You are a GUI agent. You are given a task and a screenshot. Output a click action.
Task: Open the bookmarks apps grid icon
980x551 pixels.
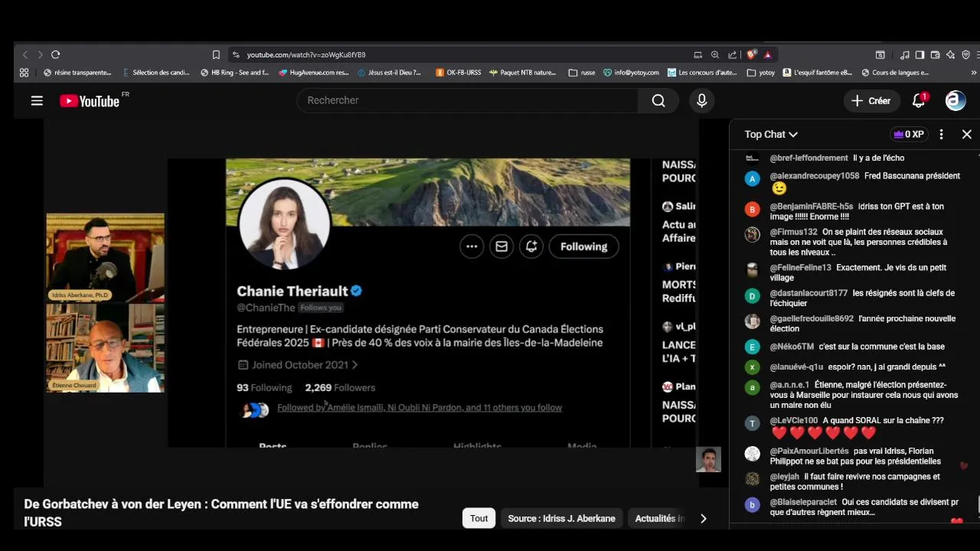pyautogui.click(x=24, y=73)
